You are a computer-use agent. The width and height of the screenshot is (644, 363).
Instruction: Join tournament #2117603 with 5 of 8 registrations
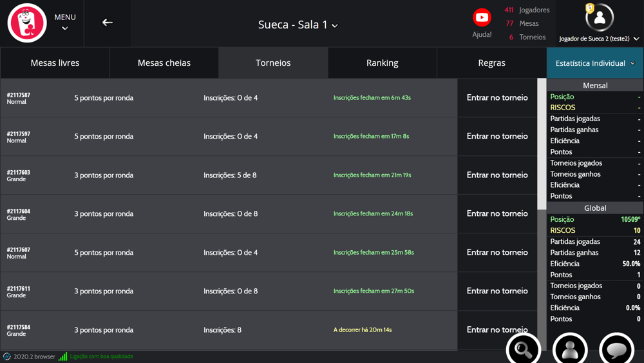tap(497, 175)
